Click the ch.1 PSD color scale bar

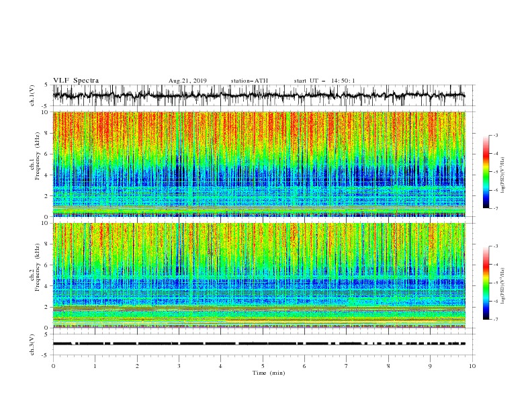(486, 172)
